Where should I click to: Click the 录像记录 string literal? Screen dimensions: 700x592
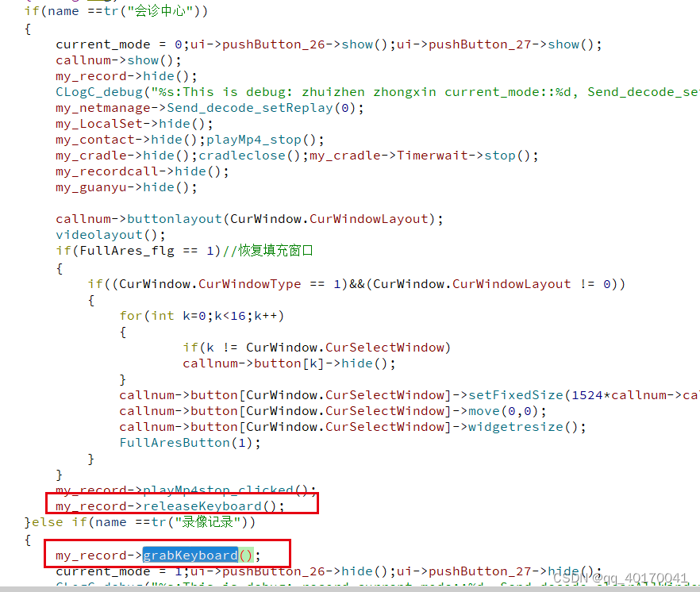pyautogui.click(x=208, y=522)
